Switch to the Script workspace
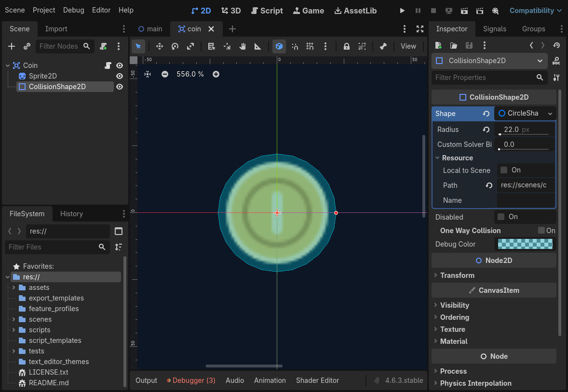Image resolution: width=568 pixels, height=392 pixels. coord(267,11)
